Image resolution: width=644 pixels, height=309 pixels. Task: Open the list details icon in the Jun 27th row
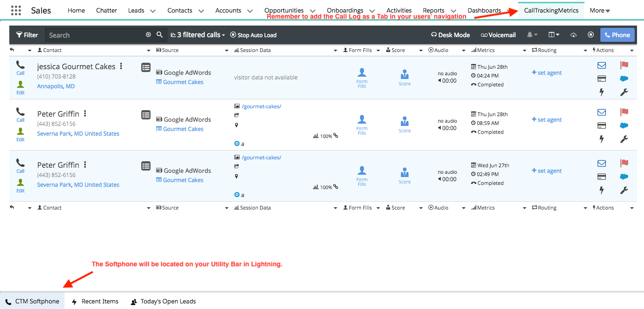coord(146,165)
